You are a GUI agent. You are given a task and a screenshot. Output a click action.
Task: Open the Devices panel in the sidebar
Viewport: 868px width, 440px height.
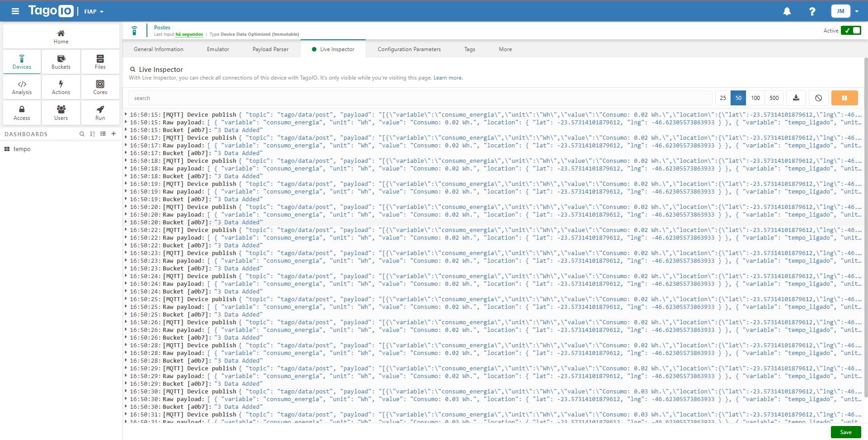tap(22, 62)
